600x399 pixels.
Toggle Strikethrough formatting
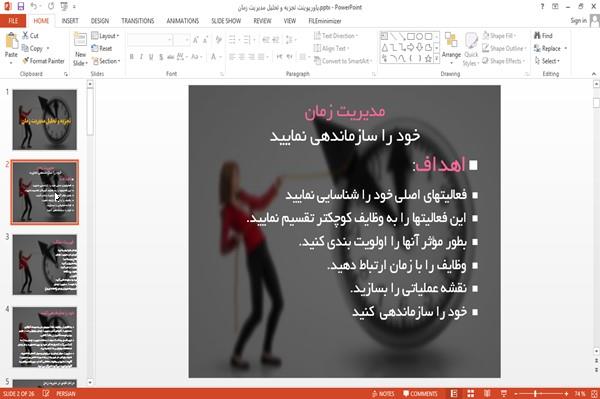(x=170, y=57)
